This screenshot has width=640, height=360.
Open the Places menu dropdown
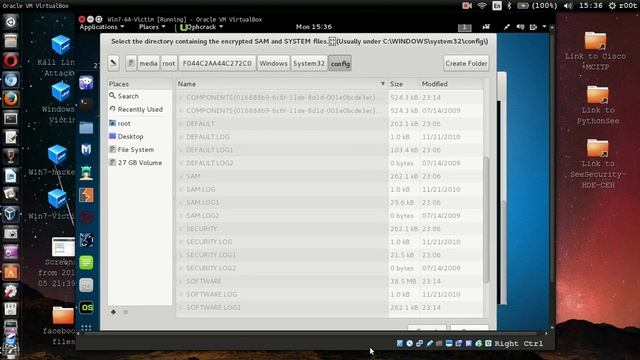click(x=152, y=27)
